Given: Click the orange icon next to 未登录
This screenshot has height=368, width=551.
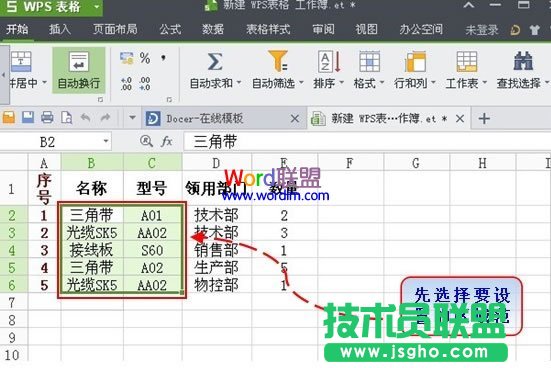Looking at the screenshot, I should [x=515, y=30].
